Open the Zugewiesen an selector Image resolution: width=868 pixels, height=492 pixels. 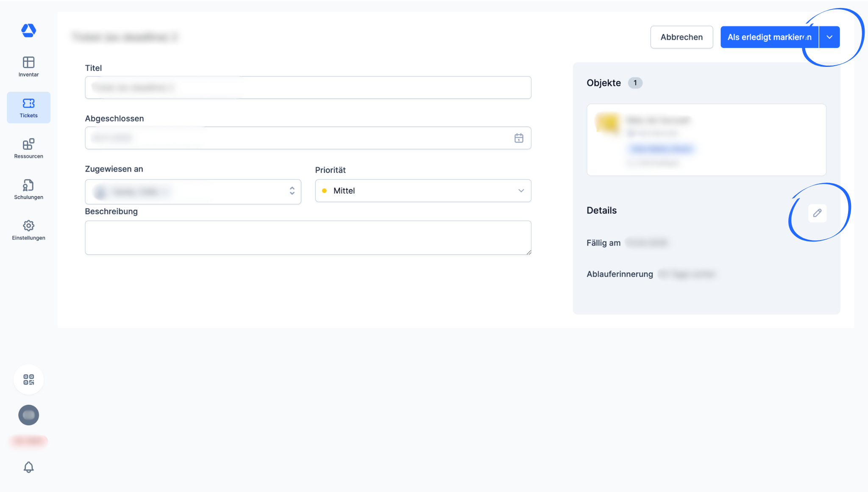193,192
